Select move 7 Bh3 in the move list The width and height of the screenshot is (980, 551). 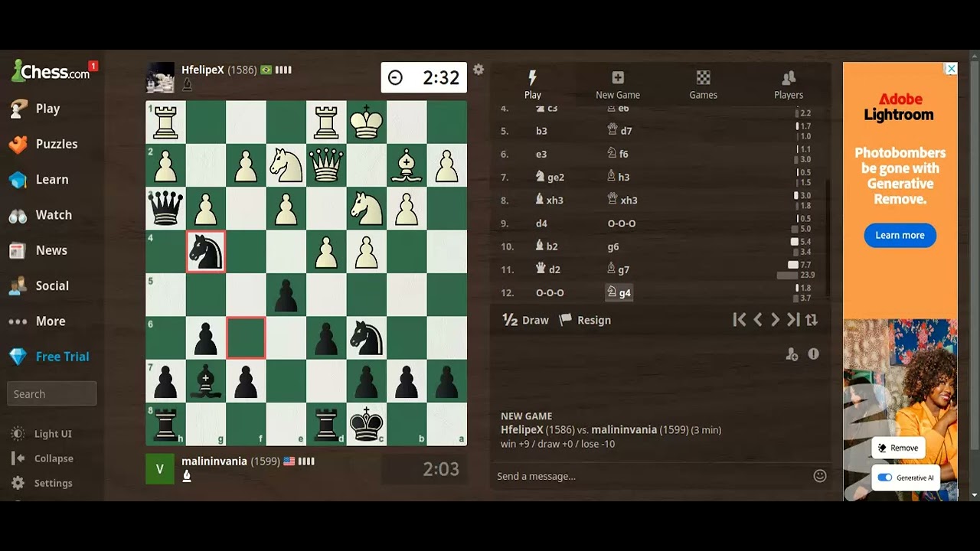(618, 177)
